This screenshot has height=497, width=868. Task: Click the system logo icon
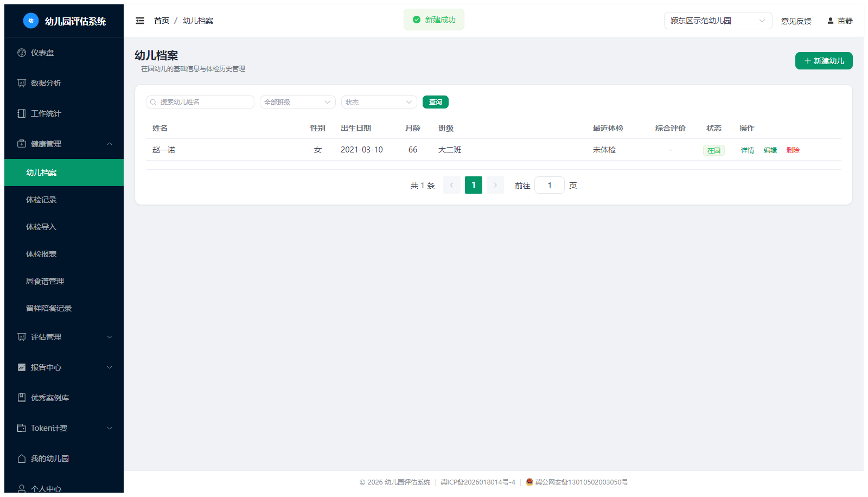31,21
